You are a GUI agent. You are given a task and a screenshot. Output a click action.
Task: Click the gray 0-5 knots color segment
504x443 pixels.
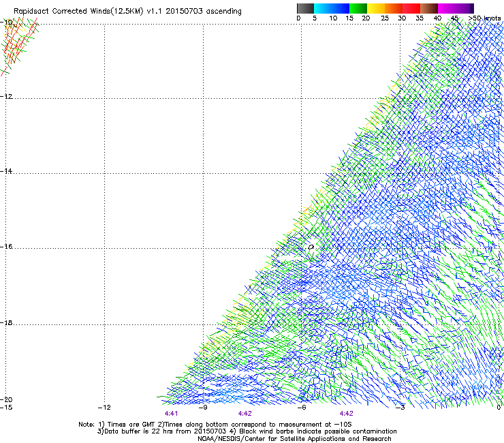pos(305,8)
